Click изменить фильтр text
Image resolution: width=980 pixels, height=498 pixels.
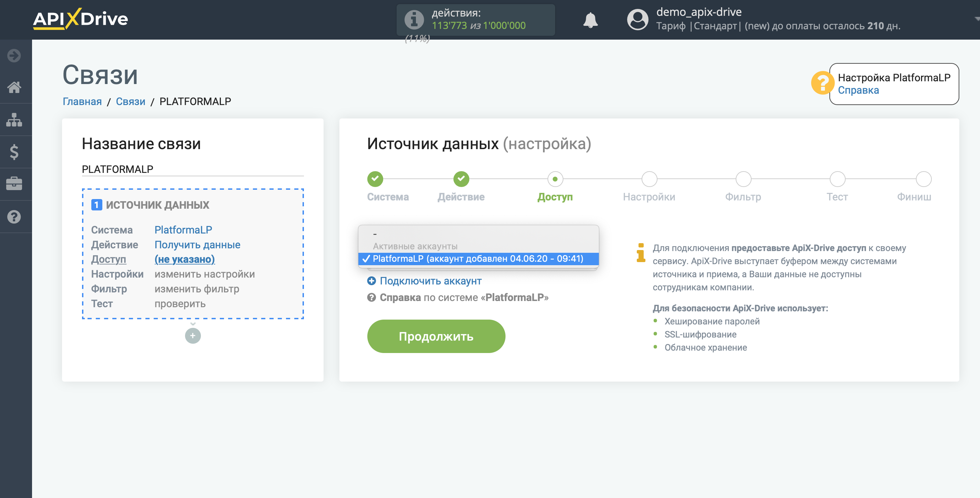(197, 289)
